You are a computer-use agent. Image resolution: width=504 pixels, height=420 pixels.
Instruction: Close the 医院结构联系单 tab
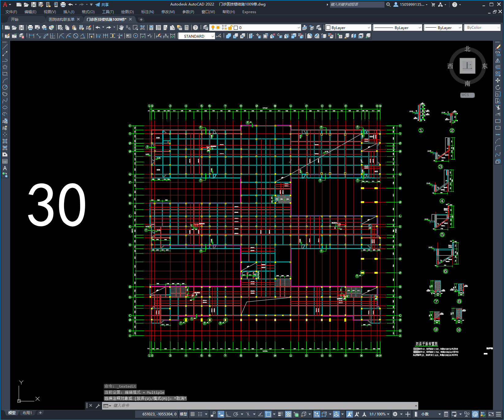[x=78, y=19]
